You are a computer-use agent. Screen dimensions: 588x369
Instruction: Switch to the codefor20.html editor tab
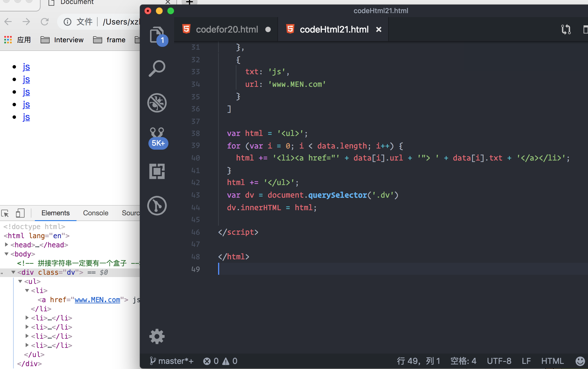coord(227,29)
